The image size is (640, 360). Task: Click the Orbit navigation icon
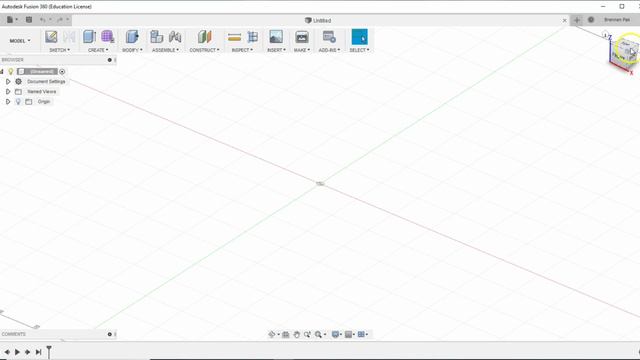[x=271, y=334]
